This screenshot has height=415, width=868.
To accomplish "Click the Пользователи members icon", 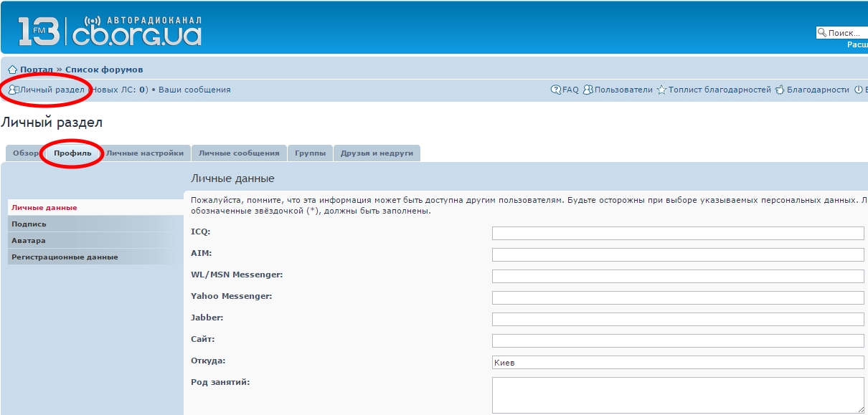I will (588, 90).
